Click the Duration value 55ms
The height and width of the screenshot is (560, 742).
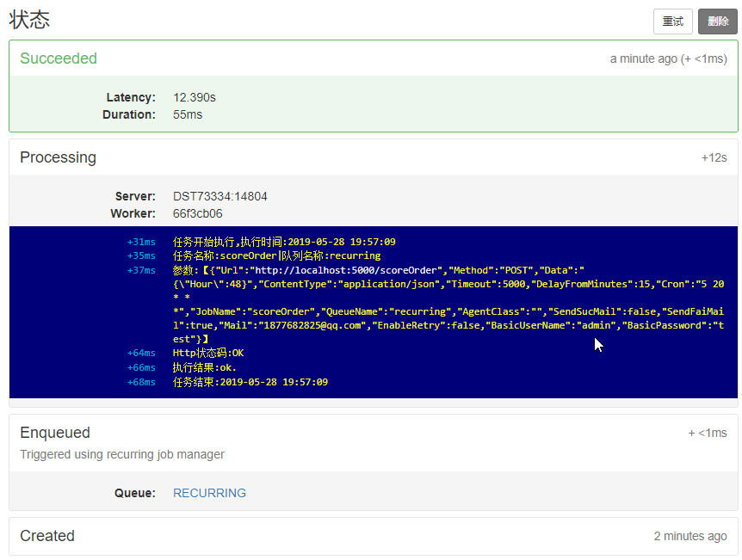pyautogui.click(x=188, y=114)
